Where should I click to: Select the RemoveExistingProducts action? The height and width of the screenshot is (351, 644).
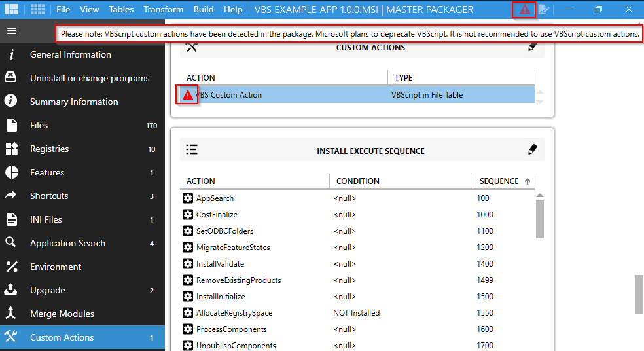coord(239,280)
